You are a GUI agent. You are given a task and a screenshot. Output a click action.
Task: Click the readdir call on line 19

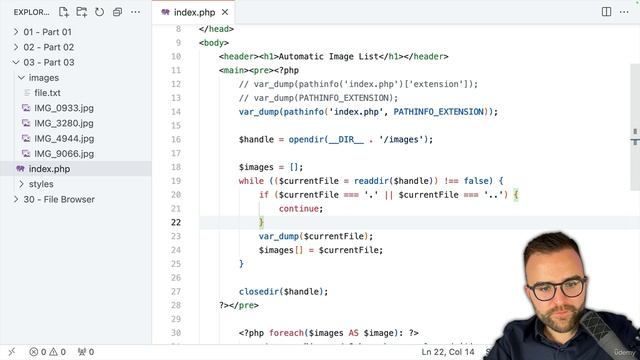coord(370,181)
